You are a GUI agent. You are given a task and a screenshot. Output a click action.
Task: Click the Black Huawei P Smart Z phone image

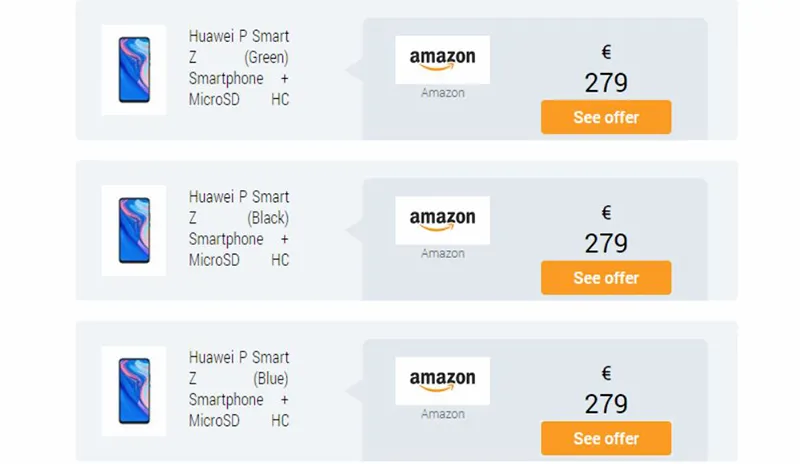click(134, 230)
